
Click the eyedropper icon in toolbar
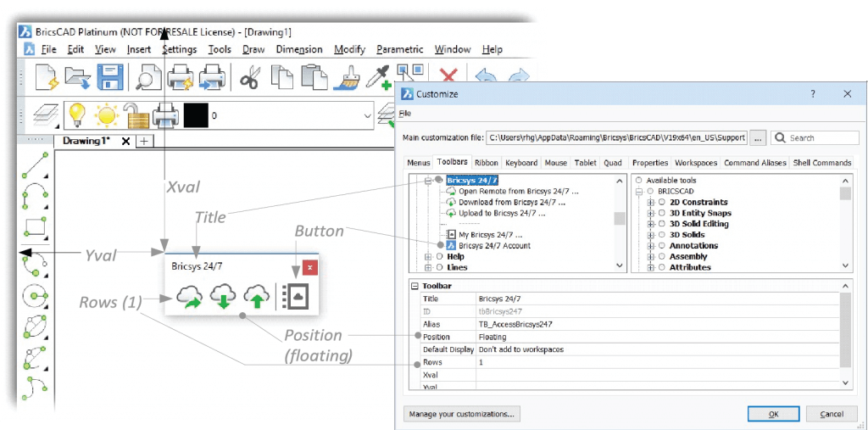[x=381, y=77]
